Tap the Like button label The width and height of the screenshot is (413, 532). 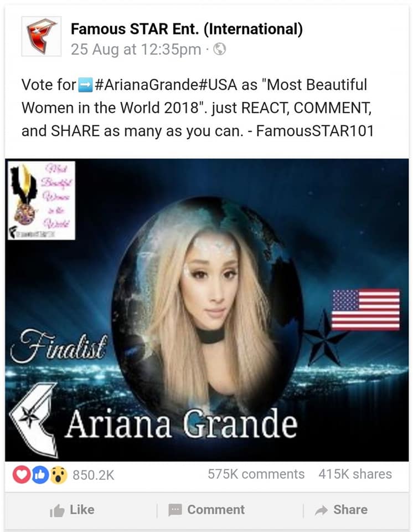82,510
